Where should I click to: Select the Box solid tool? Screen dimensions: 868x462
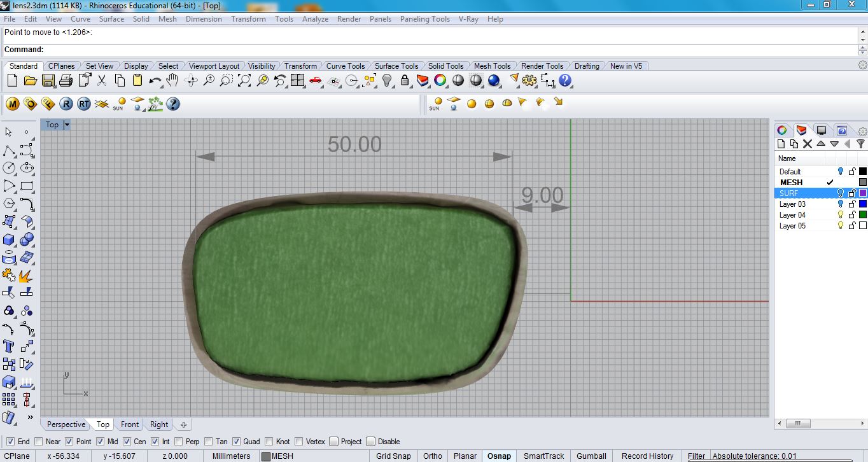point(9,239)
